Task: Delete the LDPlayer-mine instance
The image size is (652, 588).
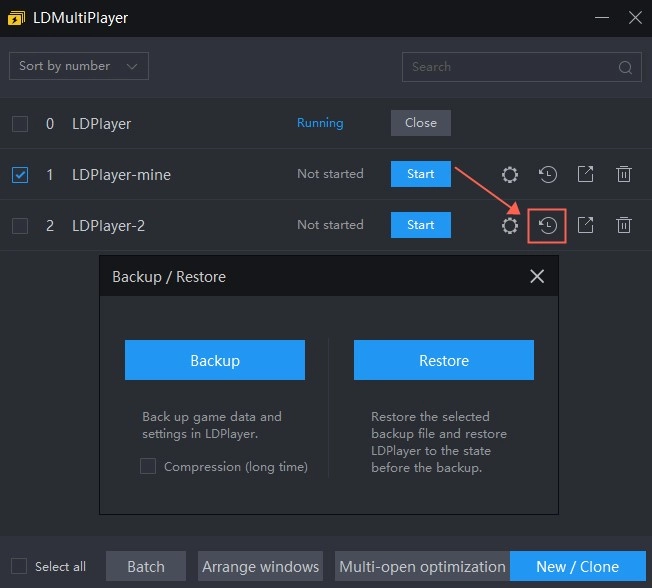Action: [x=623, y=174]
